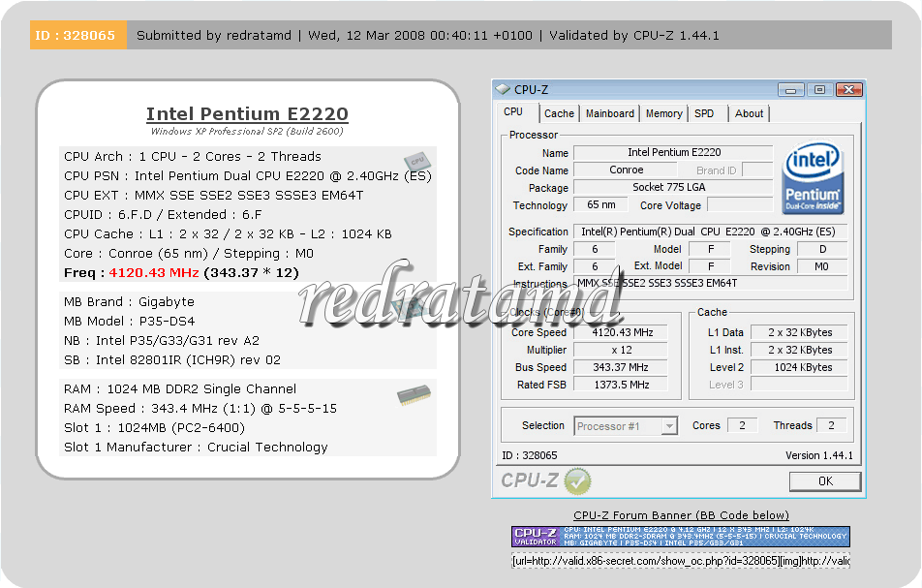The width and height of the screenshot is (922, 588).
Task: Click the Multiplier value x 12
Action: point(621,350)
